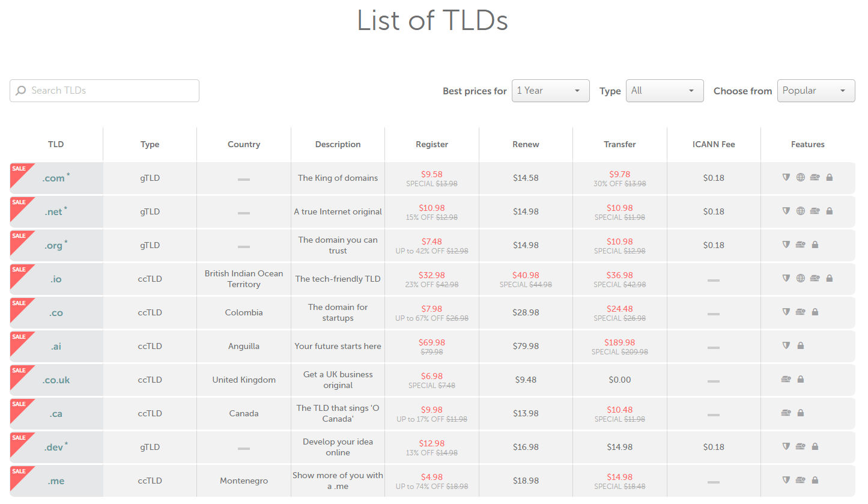Click the $0.00 transfer price for .co.uk

620,380
